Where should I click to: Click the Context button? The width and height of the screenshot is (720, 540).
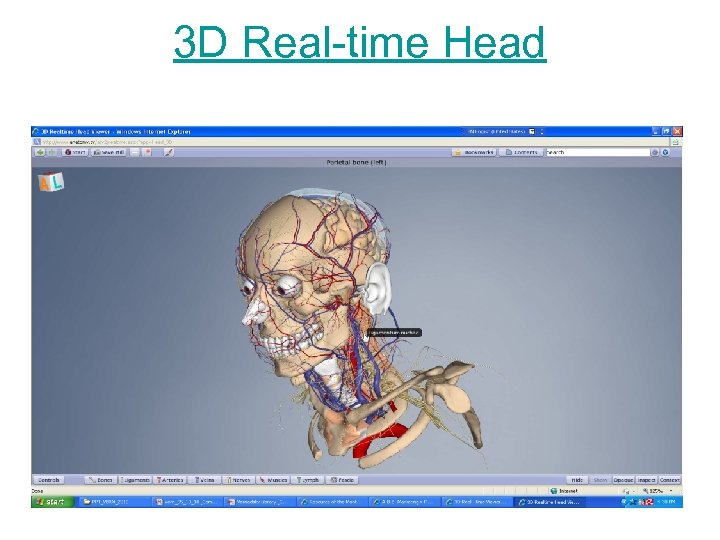coord(669,480)
